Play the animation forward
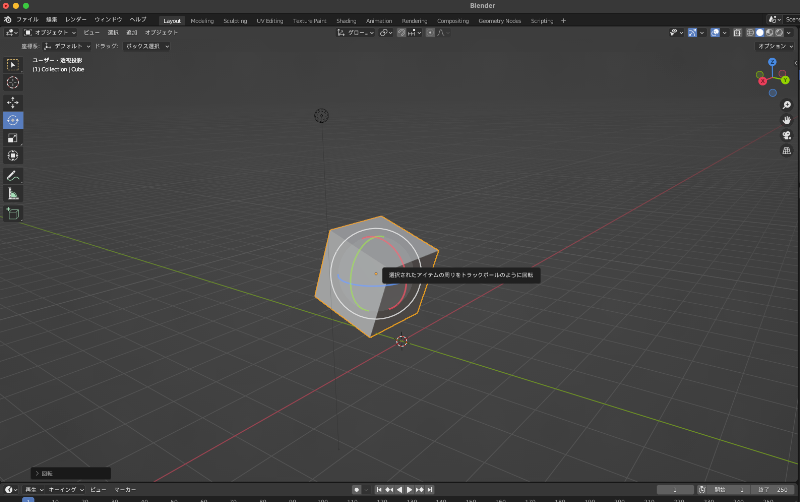The height and width of the screenshot is (502, 800). pos(409,490)
